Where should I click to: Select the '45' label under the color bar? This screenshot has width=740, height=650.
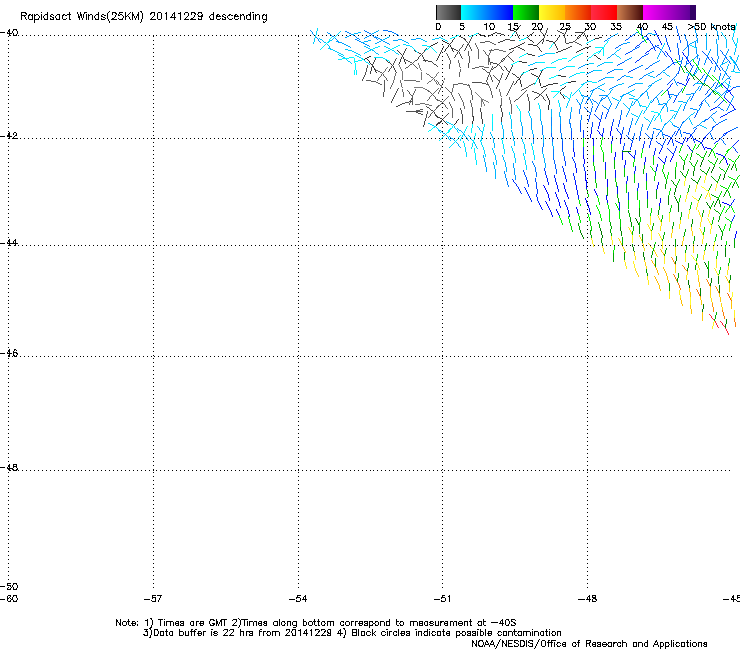[x=667, y=26]
